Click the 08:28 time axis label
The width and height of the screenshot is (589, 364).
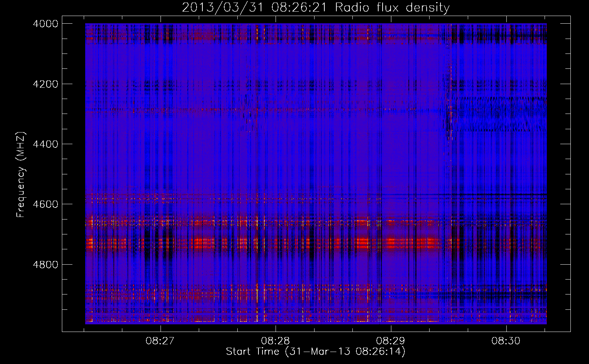pyautogui.click(x=276, y=341)
